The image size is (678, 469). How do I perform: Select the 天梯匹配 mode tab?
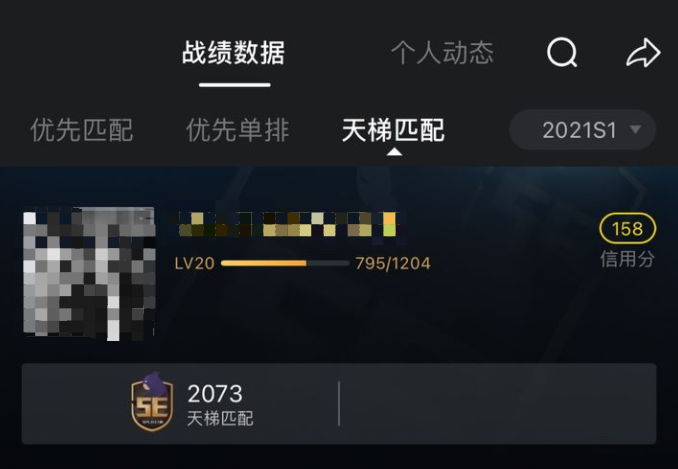[393, 130]
